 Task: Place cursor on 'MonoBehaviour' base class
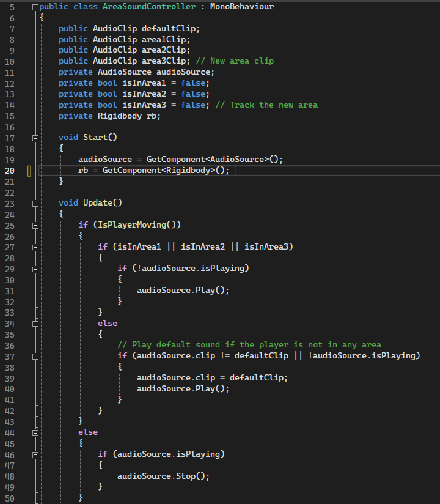(242, 7)
